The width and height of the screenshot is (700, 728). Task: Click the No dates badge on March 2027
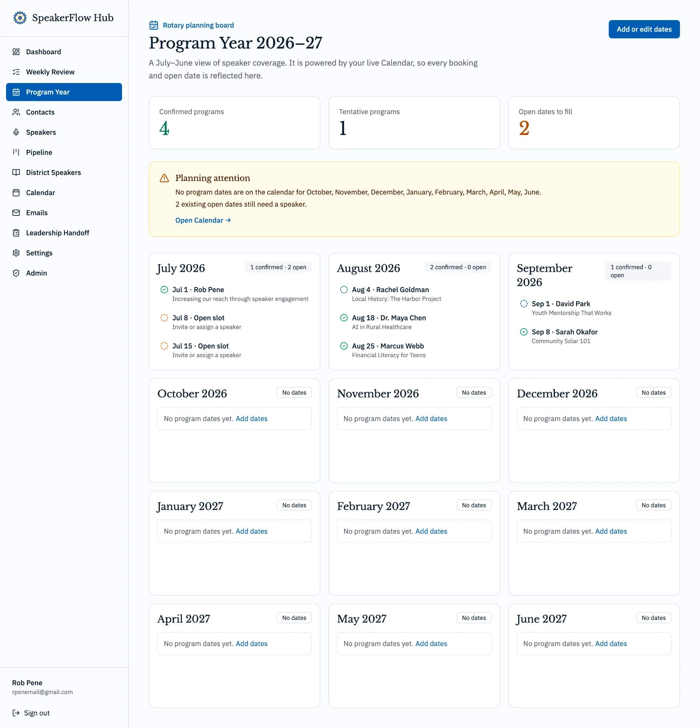653,505
